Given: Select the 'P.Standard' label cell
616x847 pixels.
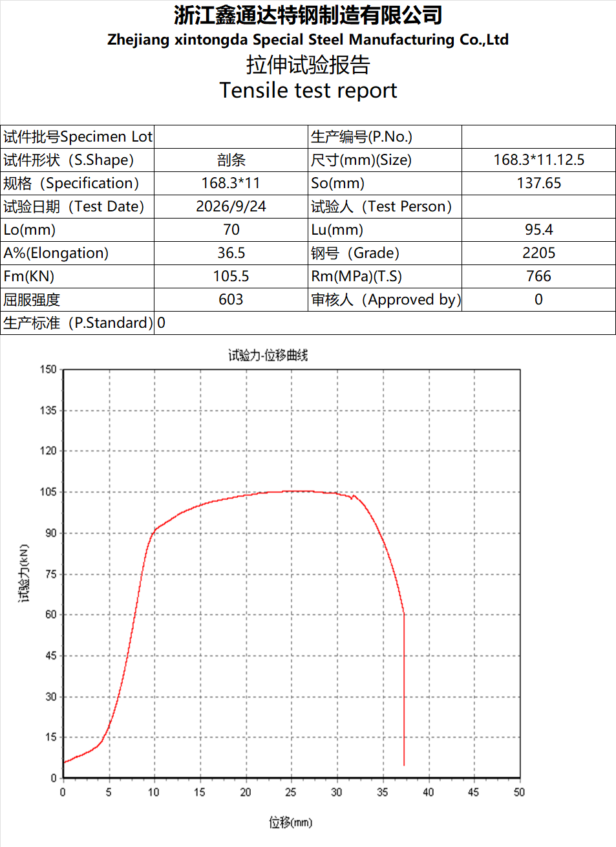Looking at the screenshot, I should [x=78, y=323].
